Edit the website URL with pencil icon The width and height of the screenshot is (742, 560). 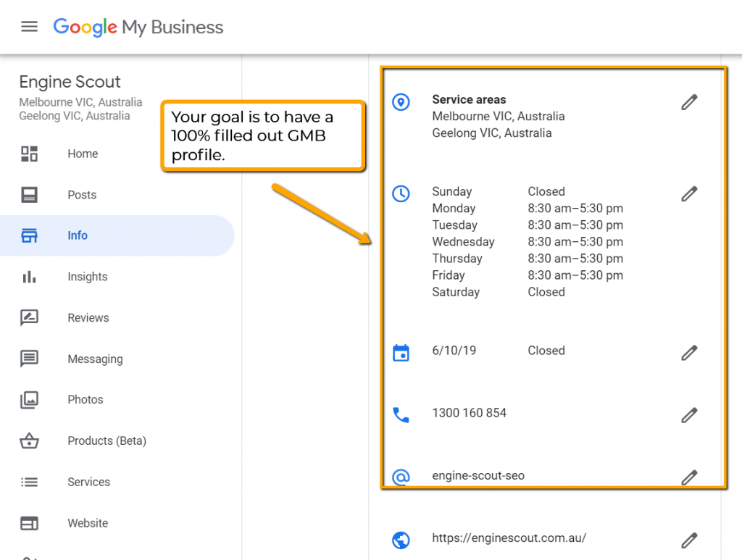click(x=689, y=540)
